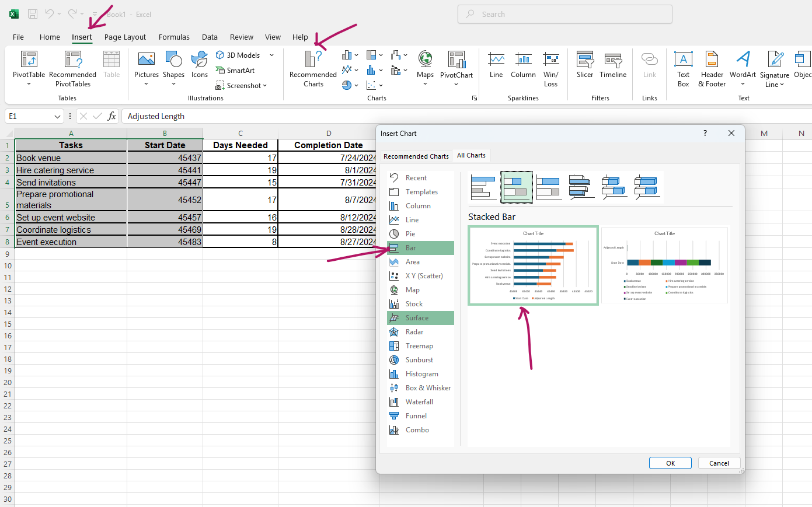Insert 3D Models
This screenshot has height=507, width=812.
point(238,55)
